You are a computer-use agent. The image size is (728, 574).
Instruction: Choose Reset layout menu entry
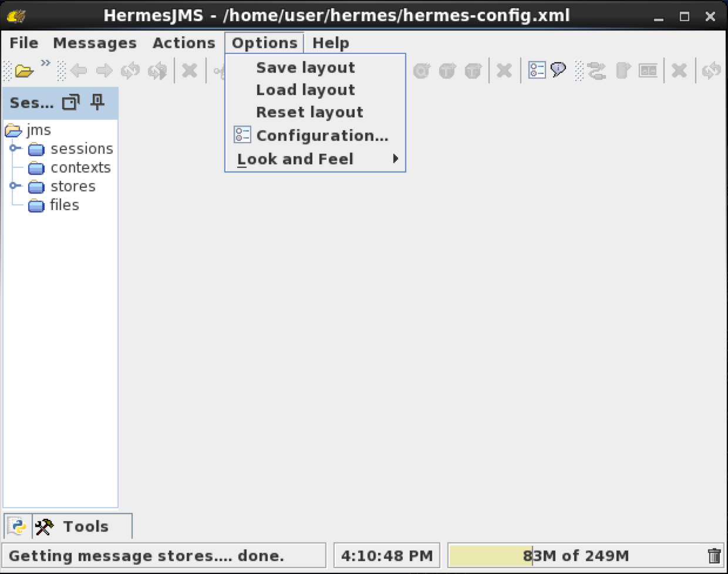(315, 112)
